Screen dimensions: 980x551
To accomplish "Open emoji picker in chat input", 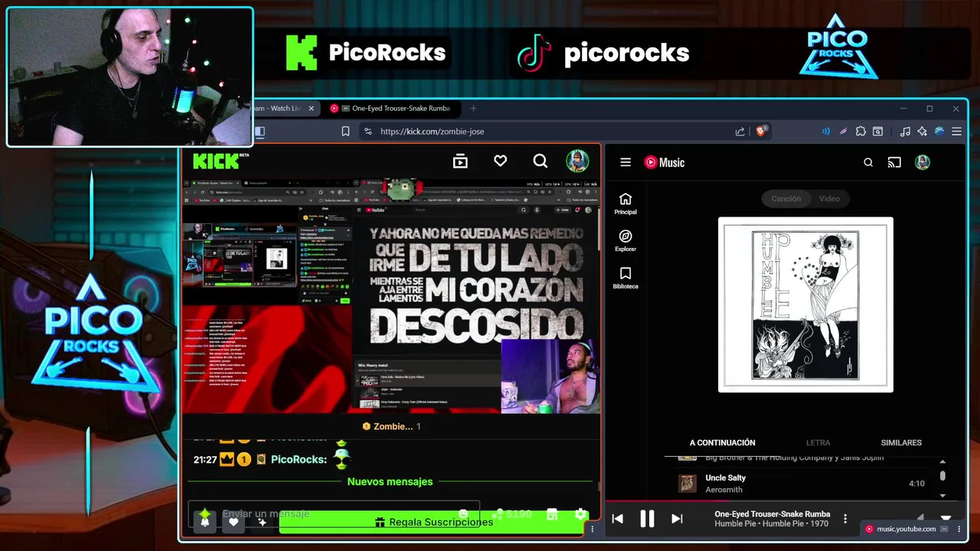I will tap(463, 514).
